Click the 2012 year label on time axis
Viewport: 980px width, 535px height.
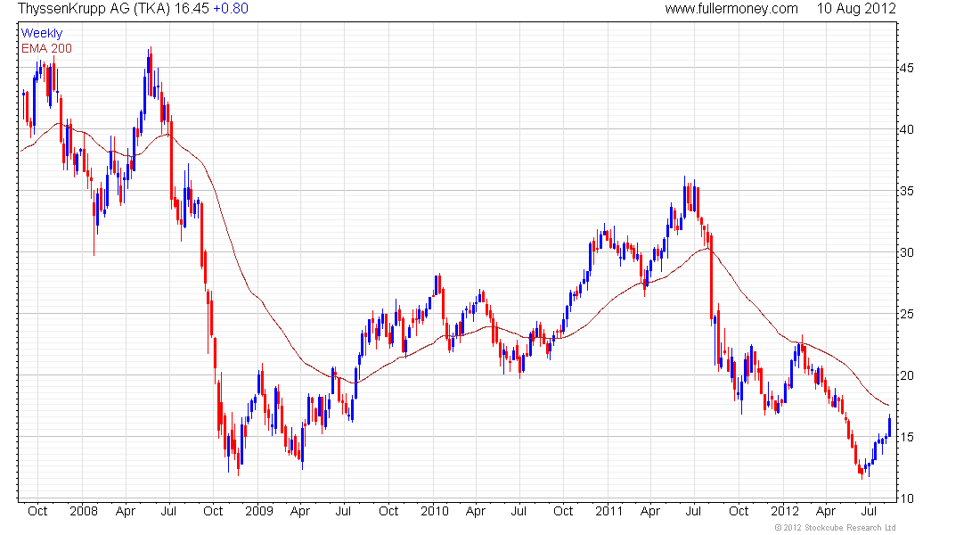tap(784, 511)
